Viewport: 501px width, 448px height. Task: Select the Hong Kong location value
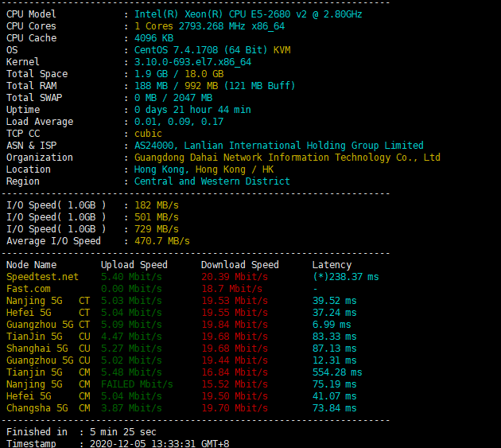click(204, 169)
